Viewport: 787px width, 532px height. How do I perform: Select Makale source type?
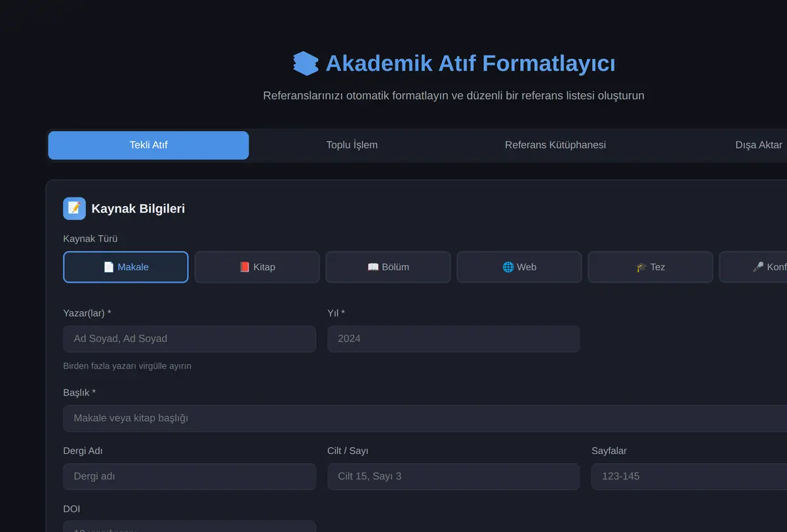point(126,267)
